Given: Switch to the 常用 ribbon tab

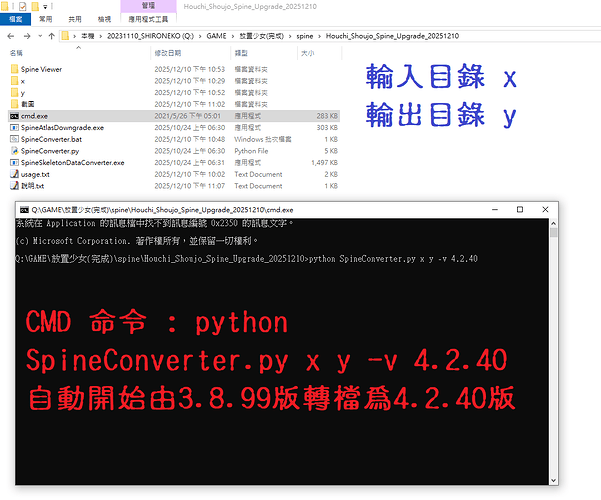Looking at the screenshot, I should [48, 18].
